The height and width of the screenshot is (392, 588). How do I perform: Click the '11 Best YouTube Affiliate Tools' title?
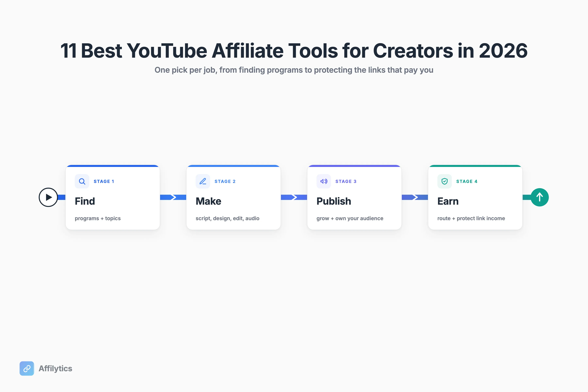point(294,50)
